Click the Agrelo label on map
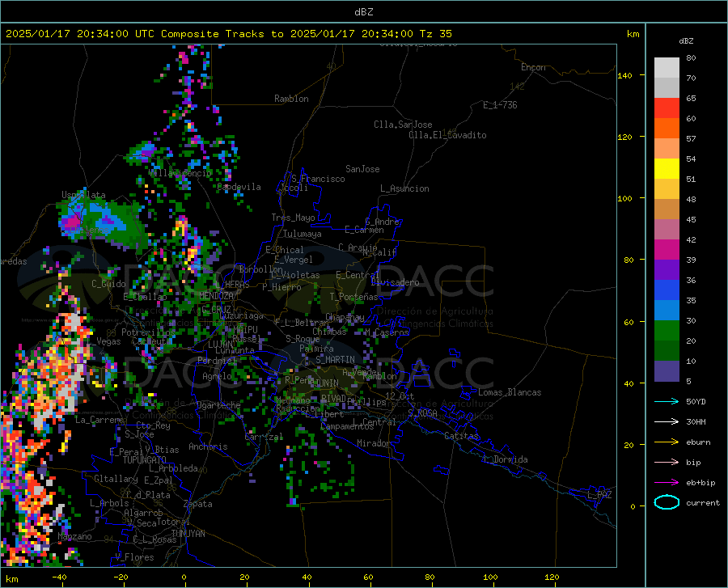 [217, 376]
